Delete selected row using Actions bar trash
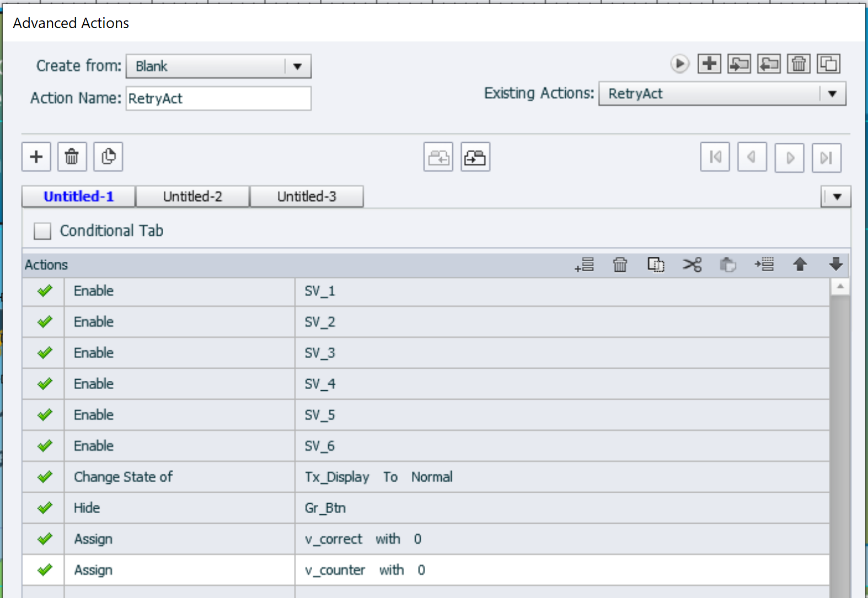The width and height of the screenshot is (868, 598). coord(620,265)
